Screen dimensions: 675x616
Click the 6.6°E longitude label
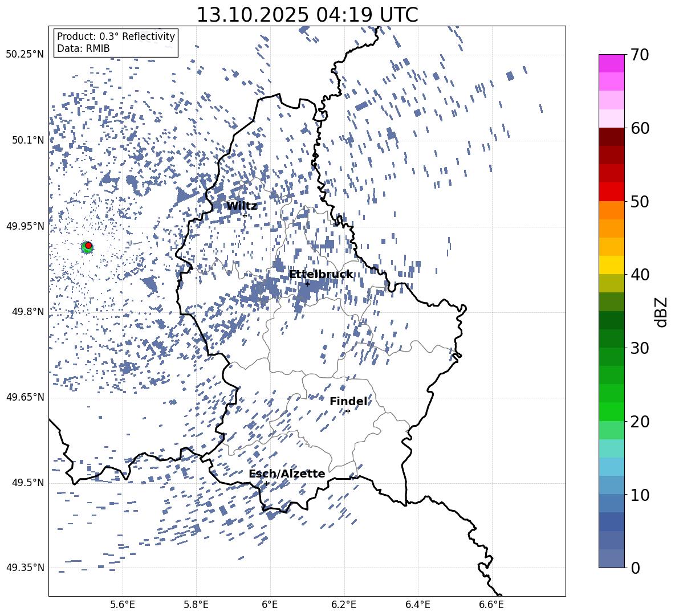491,605
